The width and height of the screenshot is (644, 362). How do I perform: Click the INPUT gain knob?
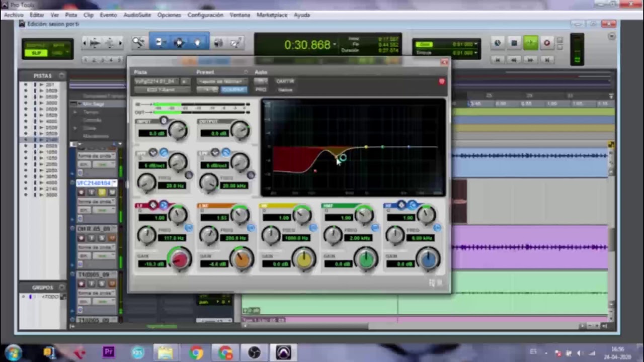(x=178, y=131)
